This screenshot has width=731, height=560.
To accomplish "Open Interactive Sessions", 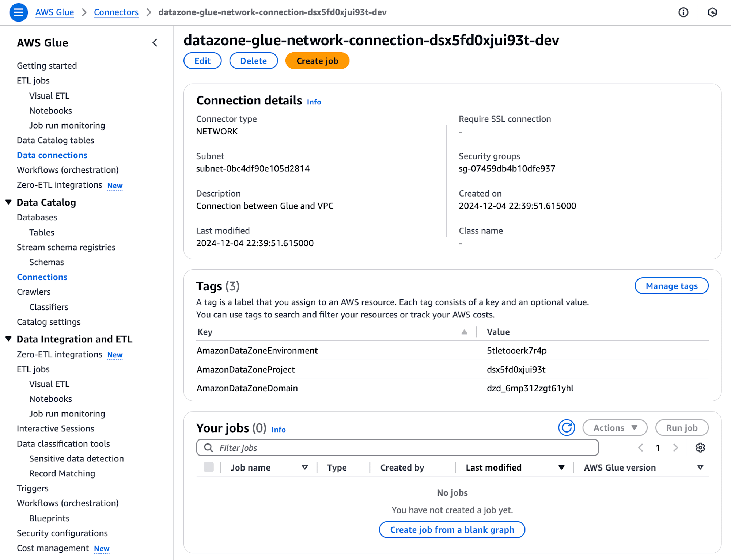I will click(55, 428).
